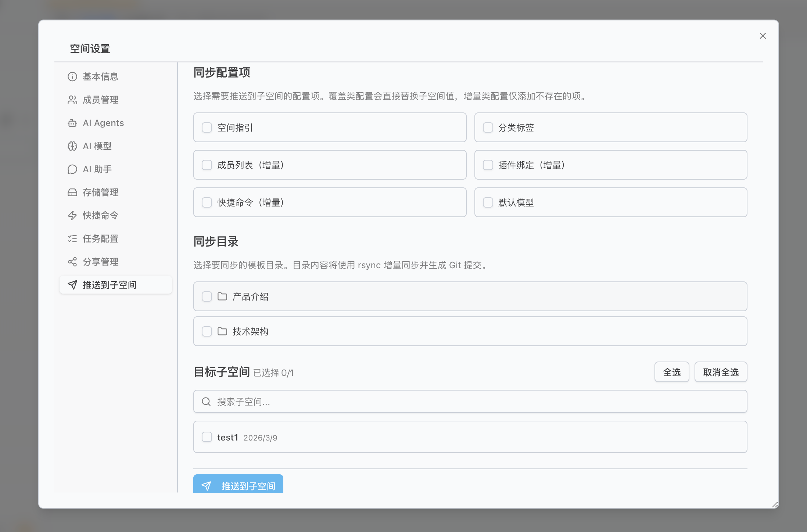Click the 全选 button
Image resolution: width=807 pixels, height=532 pixels.
pyautogui.click(x=671, y=372)
